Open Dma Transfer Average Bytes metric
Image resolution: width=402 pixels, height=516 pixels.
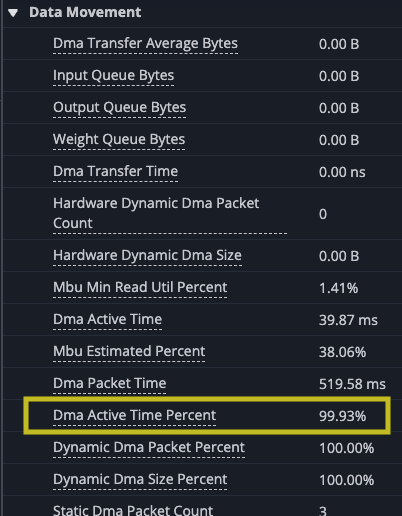tap(145, 43)
